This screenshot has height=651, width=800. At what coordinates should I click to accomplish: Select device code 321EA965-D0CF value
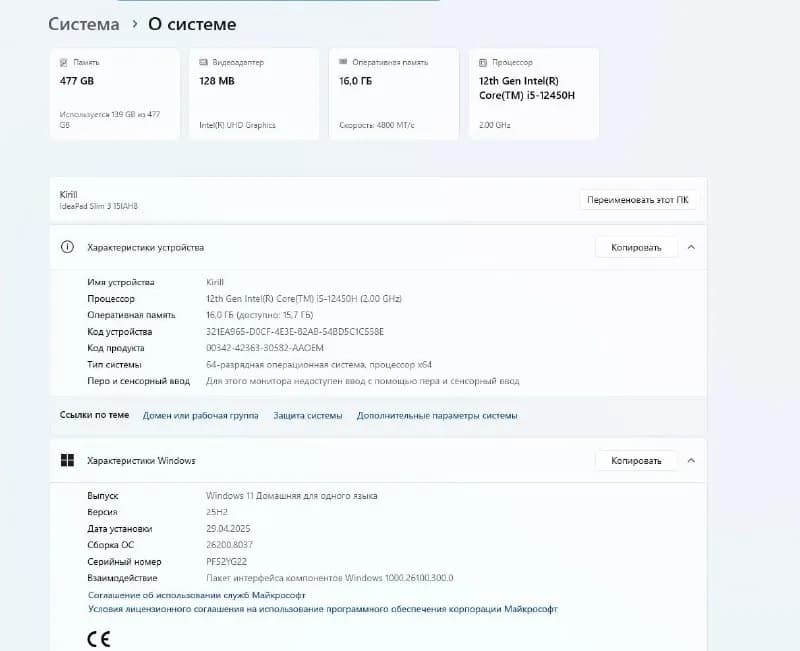tap(295, 332)
